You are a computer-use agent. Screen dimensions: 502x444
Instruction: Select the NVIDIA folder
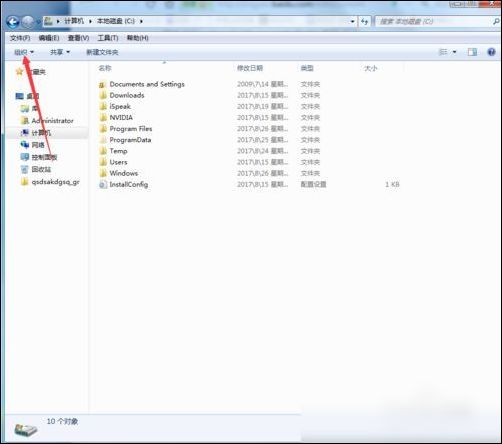pyautogui.click(x=116, y=117)
